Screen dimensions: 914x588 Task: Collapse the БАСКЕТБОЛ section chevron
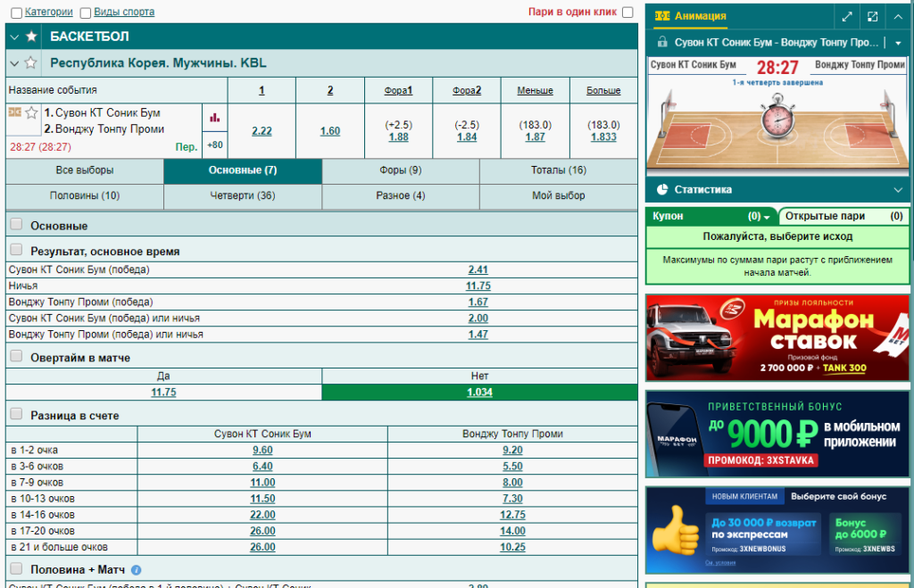[14, 37]
